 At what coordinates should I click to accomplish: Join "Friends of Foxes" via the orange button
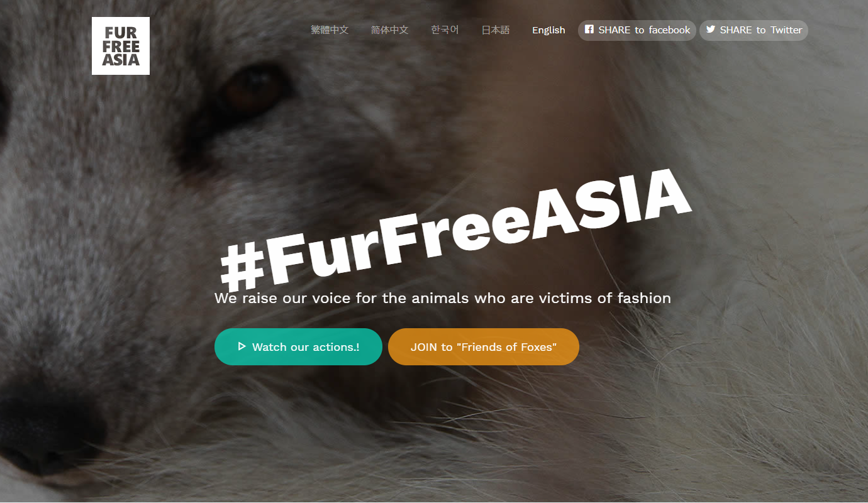coord(484,346)
